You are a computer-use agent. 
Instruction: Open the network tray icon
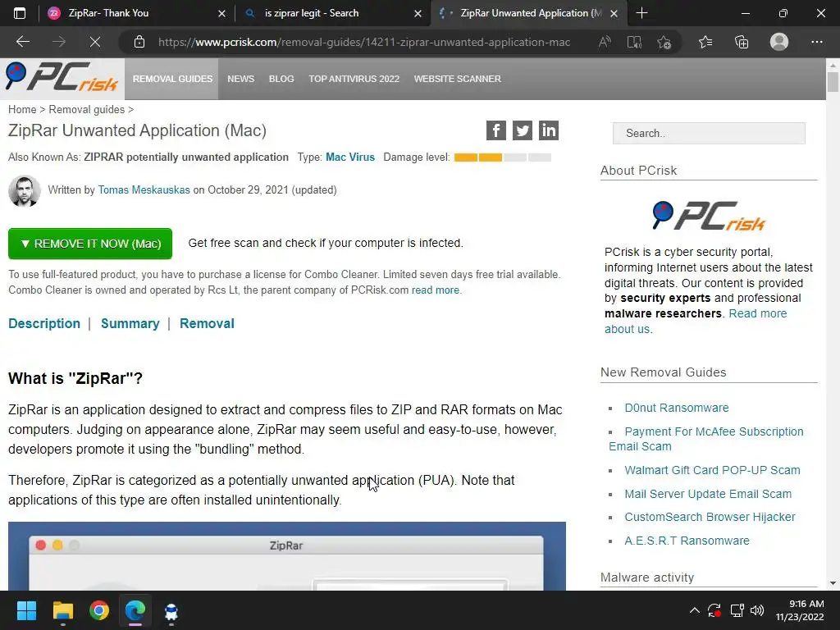pyautogui.click(x=737, y=610)
